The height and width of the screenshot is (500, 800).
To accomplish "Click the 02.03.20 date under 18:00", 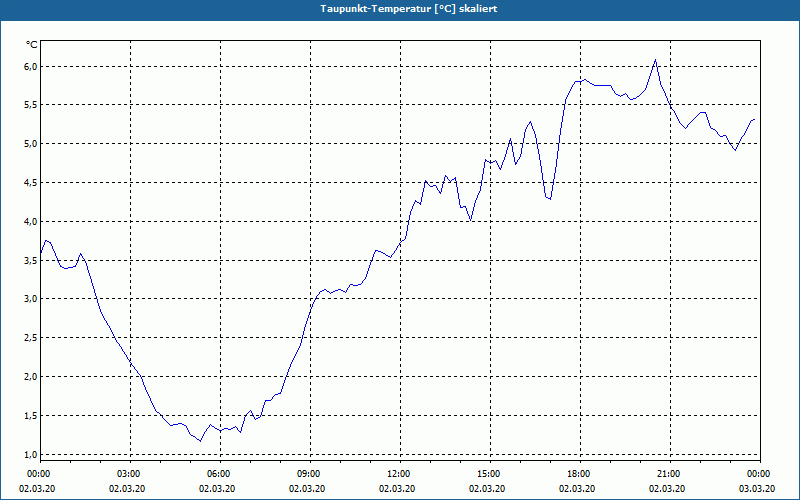I will [577, 489].
